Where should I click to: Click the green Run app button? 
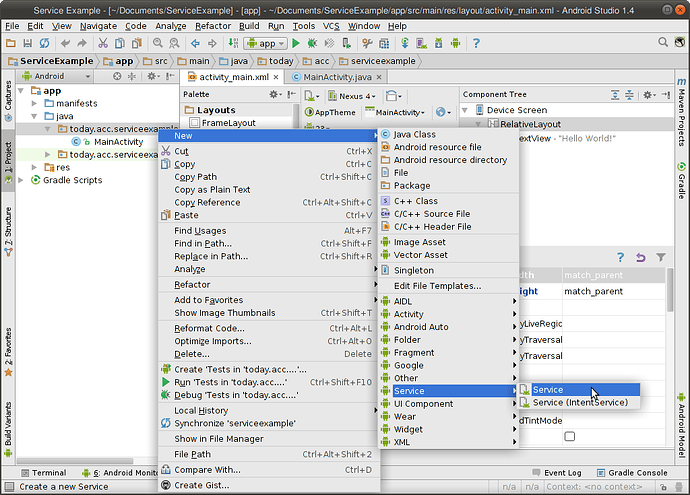(x=296, y=43)
